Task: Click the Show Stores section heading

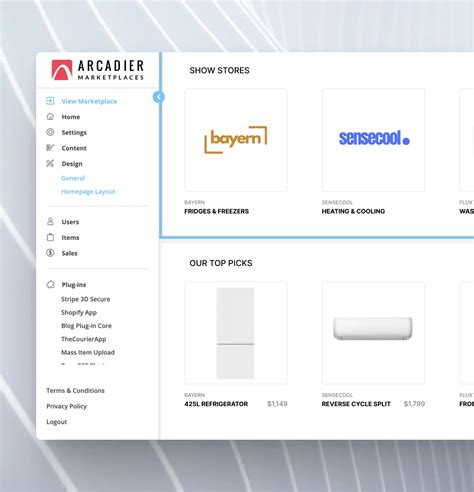Action: tap(219, 70)
